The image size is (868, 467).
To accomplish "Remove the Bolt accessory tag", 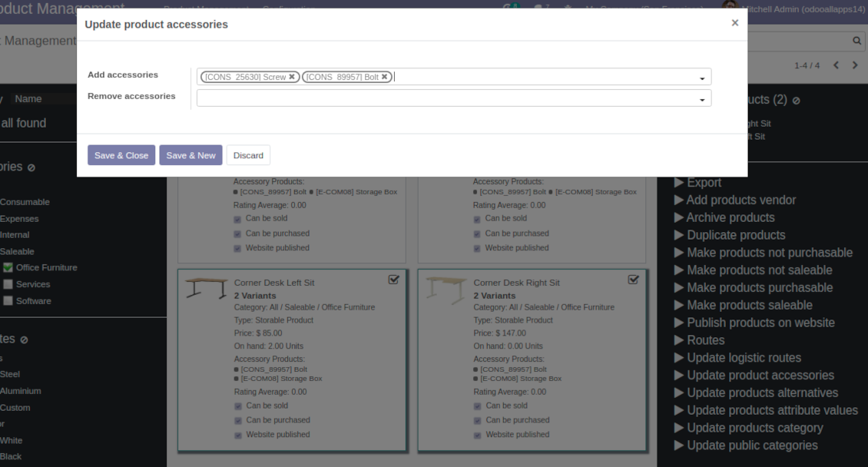I will click(384, 77).
